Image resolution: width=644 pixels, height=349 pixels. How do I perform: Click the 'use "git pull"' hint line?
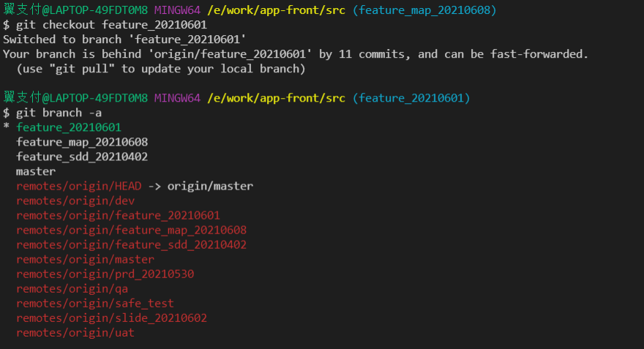pos(160,69)
